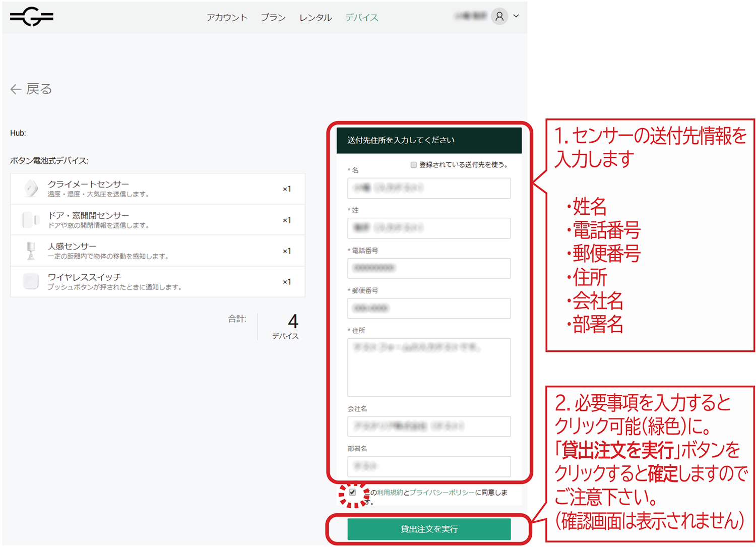Open the アカウント menu
This screenshot has height=547, width=756.
227,18
